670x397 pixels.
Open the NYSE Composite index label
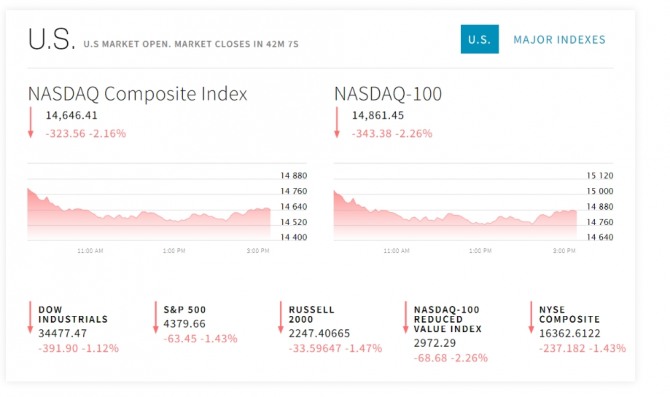(569, 315)
